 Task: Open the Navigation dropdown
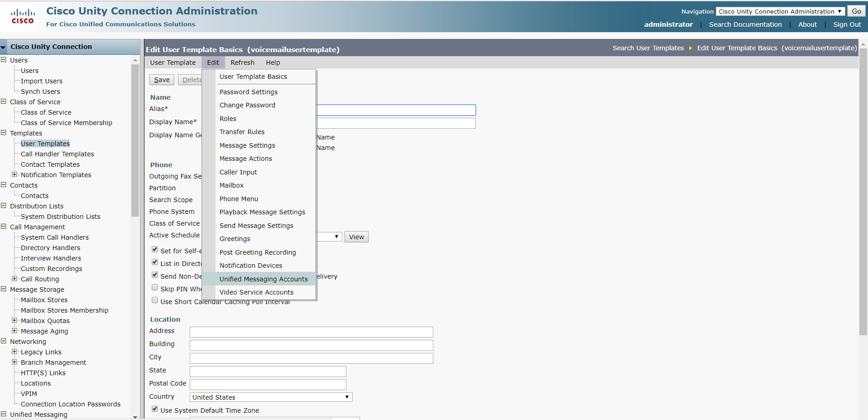coord(781,11)
